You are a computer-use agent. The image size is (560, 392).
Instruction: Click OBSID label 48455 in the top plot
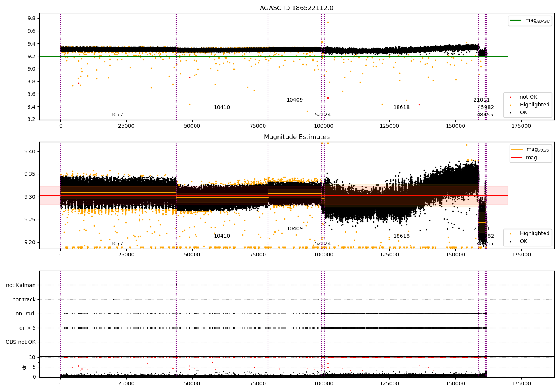point(485,115)
